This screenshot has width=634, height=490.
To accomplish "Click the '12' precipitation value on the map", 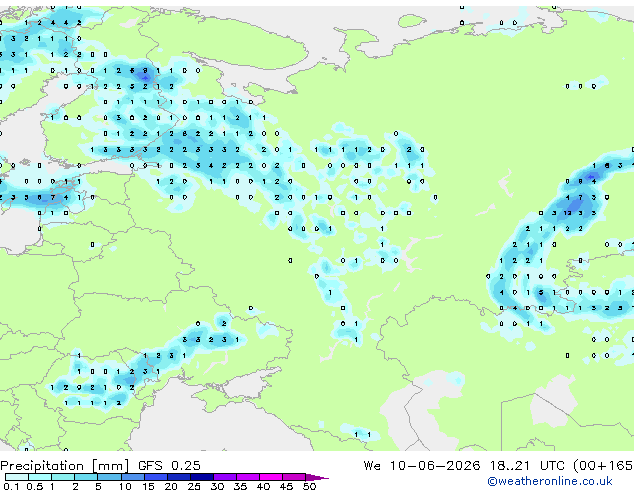I will point(567,213).
